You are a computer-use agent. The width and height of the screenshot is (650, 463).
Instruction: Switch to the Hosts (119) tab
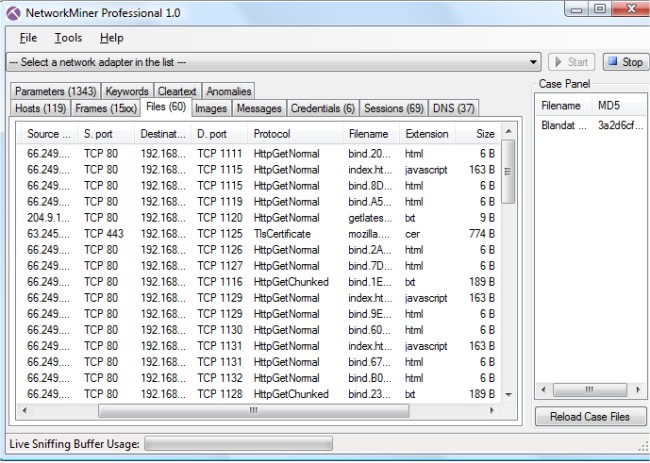coord(41,108)
